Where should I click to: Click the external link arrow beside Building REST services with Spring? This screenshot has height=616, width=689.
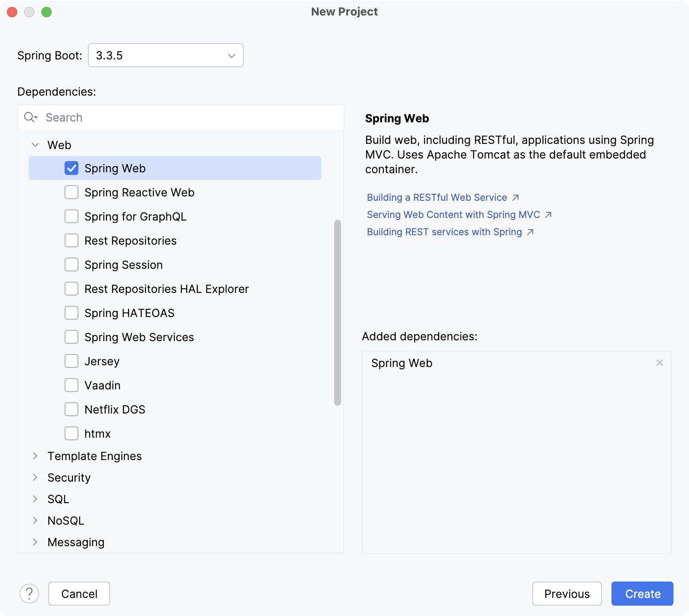(530, 232)
